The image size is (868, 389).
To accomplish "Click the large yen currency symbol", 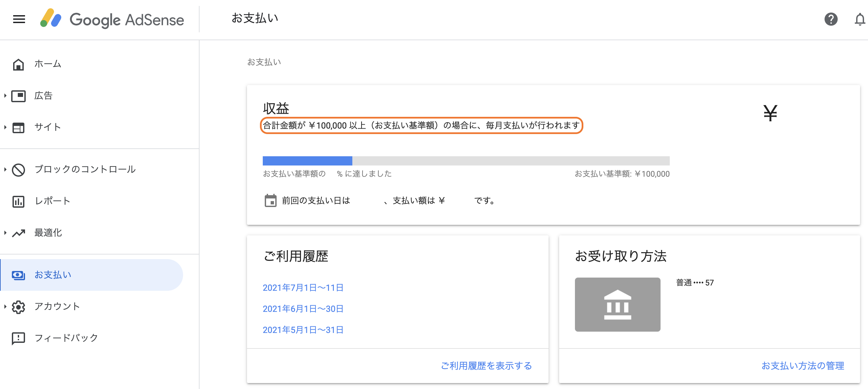I will coord(770,113).
